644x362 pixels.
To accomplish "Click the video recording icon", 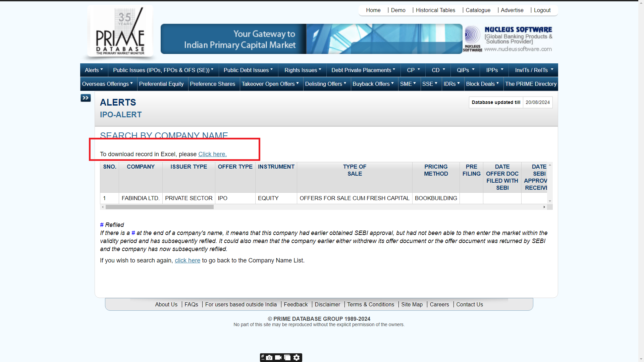I will (278, 358).
